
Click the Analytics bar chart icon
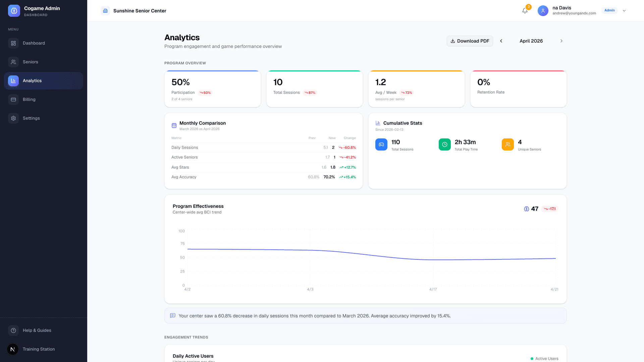(x=13, y=80)
